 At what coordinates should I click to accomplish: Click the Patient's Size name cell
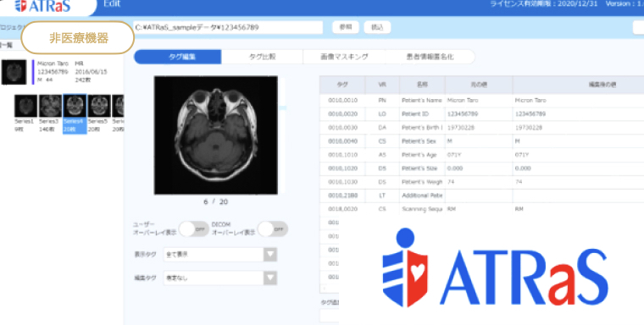422,168
